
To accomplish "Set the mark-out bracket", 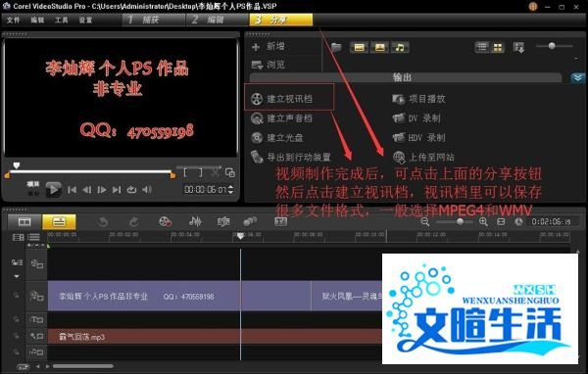I will click(200, 172).
